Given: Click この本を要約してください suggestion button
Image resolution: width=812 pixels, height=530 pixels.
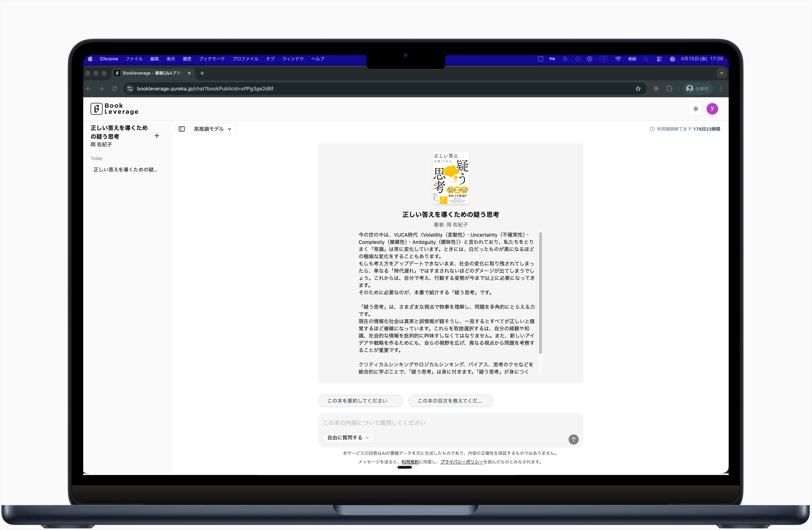Looking at the screenshot, I should [x=360, y=401].
